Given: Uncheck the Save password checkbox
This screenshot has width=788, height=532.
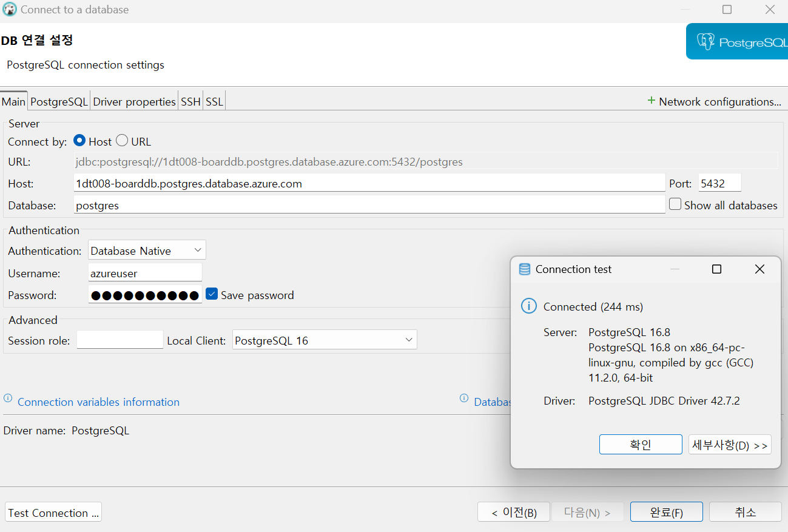Looking at the screenshot, I should (x=212, y=294).
